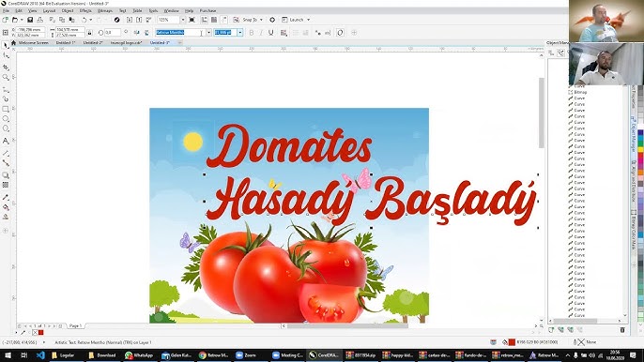This screenshot has width=644, height=362.
Task: Toggle Italic formatting in property bar
Action: tap(261, 33)
